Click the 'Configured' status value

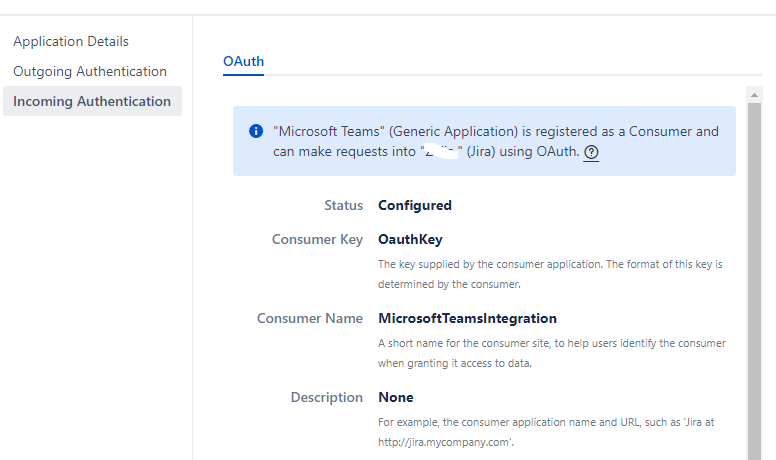point(415,205)
